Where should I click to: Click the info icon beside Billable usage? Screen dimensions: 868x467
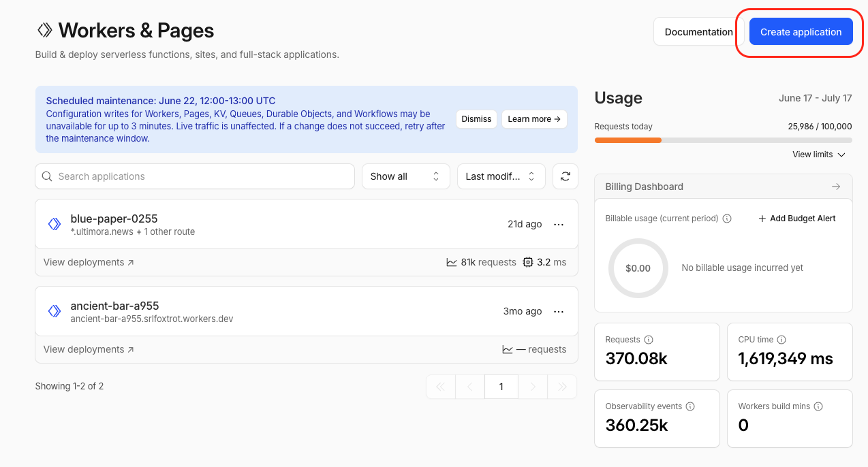[x=727, y=219]
